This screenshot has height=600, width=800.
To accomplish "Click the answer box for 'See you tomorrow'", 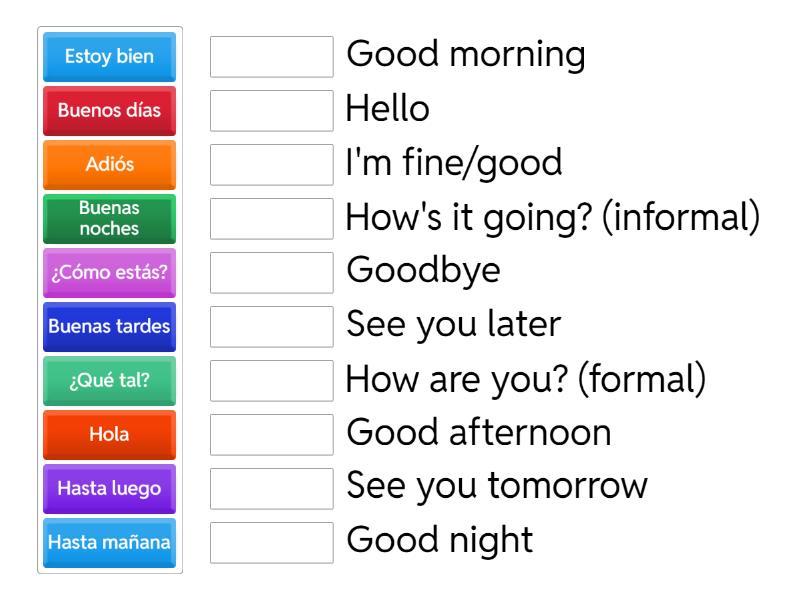I will pyautogui.click(x=272, y=489).
